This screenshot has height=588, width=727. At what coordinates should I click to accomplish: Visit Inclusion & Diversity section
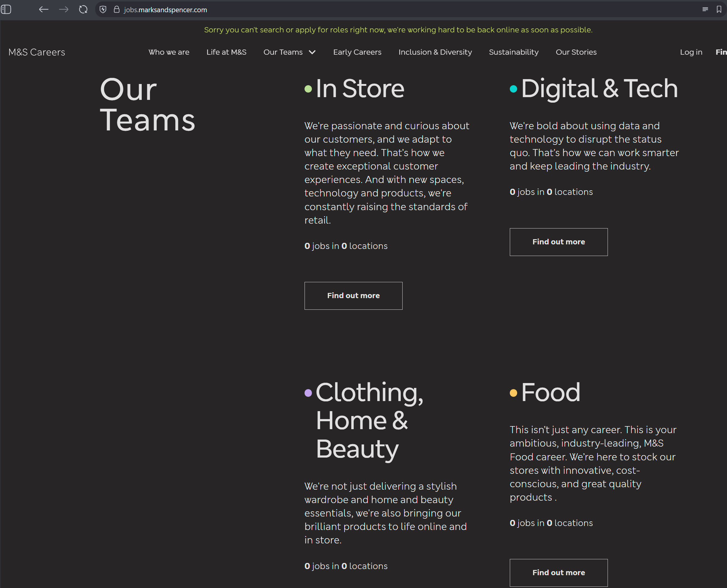click(x=435, y=52)
